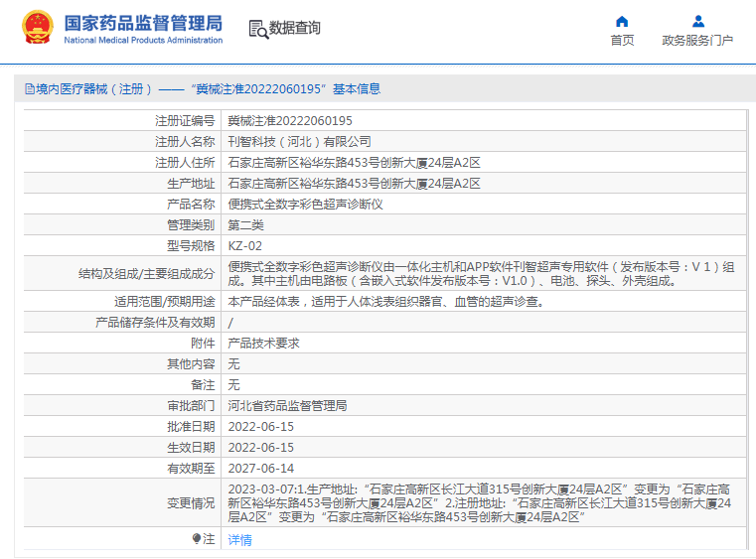
Task: Click the 河北省药品监督管理局 approval department value
Action: coord(287,406)
